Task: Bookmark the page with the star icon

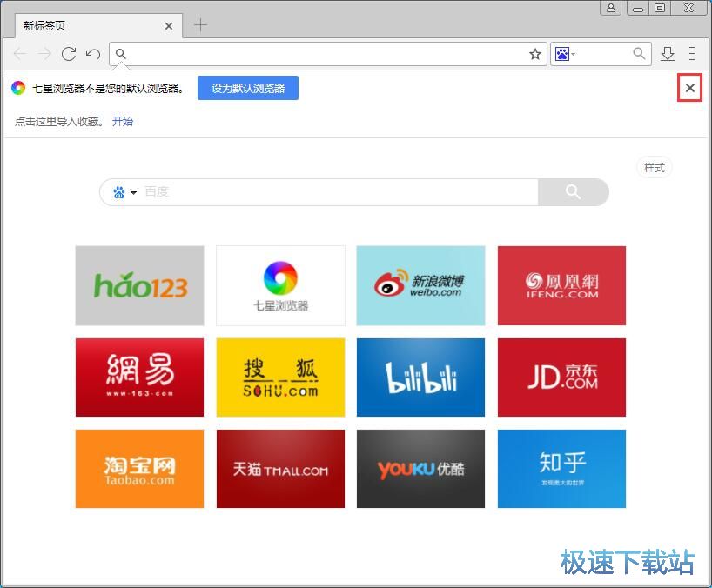Action: (535, 54)
